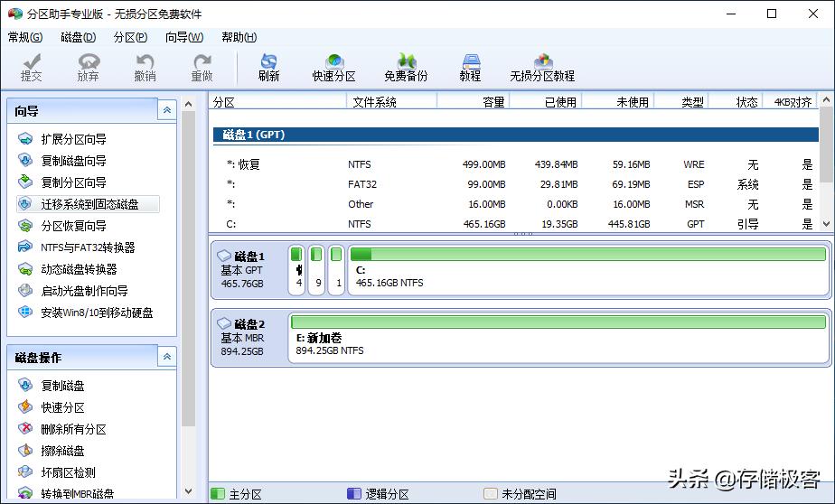Select first small partition block on 磁盘1
Screen dimensions: 835x504
pos(296,270)
